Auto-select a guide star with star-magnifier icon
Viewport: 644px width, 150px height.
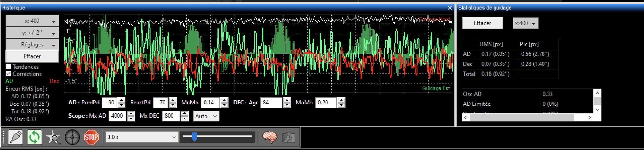tap(53, 137)
